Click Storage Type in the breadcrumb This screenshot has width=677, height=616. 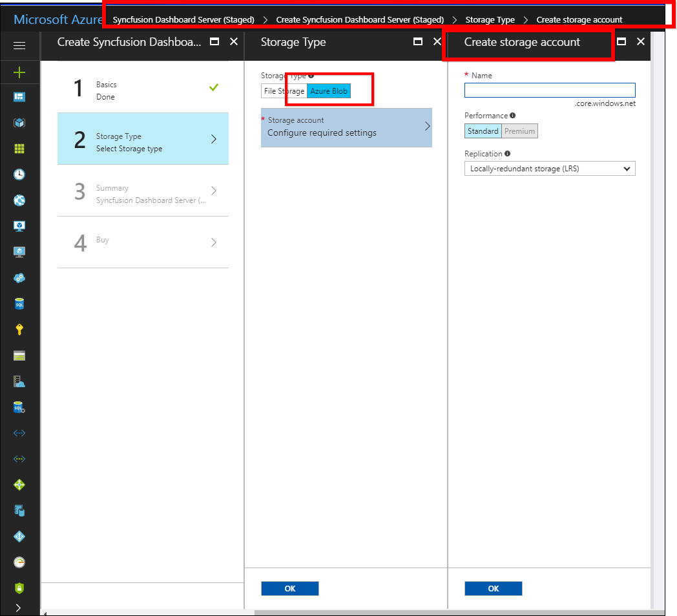[x=490, y=19]
